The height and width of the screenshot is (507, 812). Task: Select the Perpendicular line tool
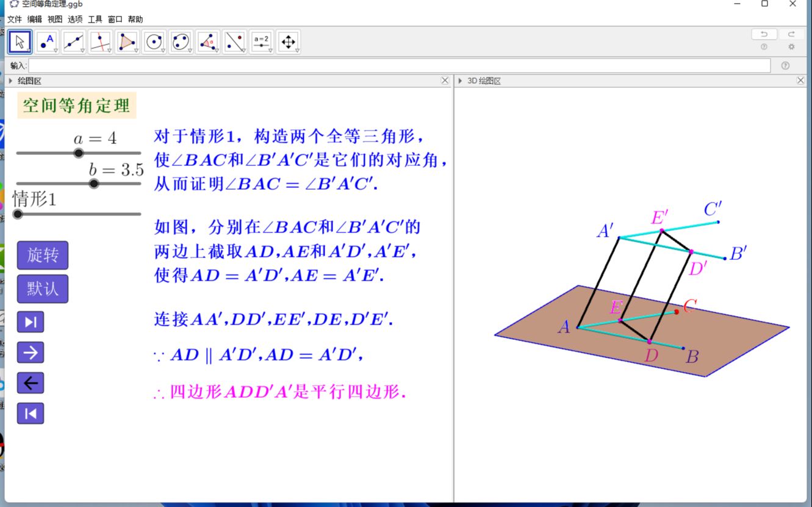[x=100, y=42]
